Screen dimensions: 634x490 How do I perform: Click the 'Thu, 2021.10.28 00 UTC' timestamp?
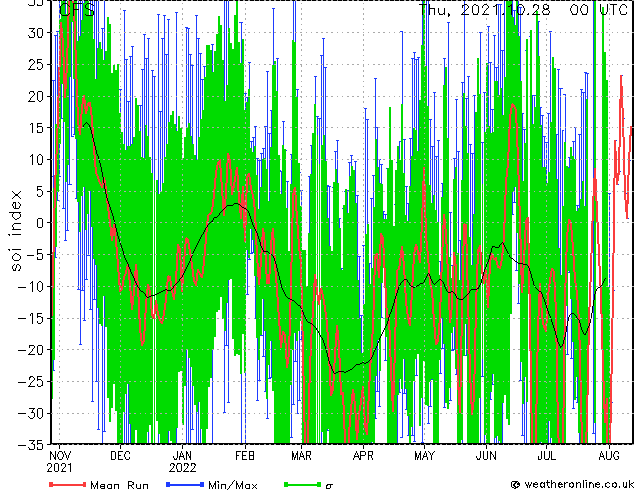click(x=523, y=9)
